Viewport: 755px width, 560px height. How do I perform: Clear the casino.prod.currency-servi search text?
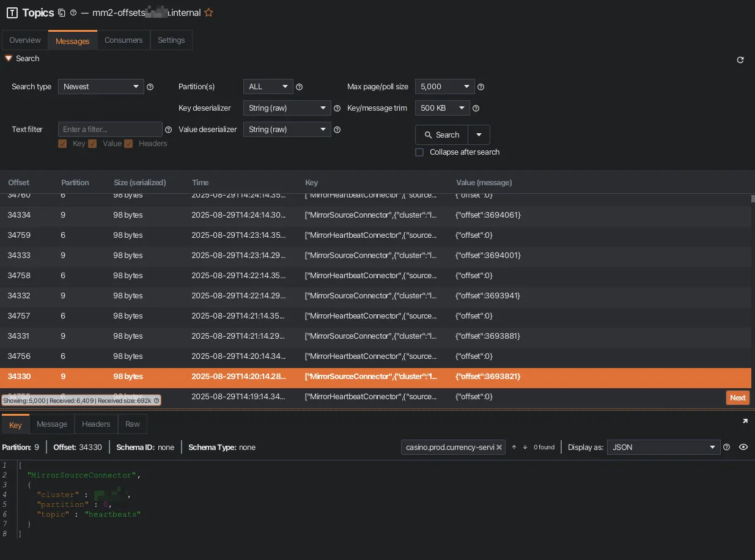(x=499, y=448)
